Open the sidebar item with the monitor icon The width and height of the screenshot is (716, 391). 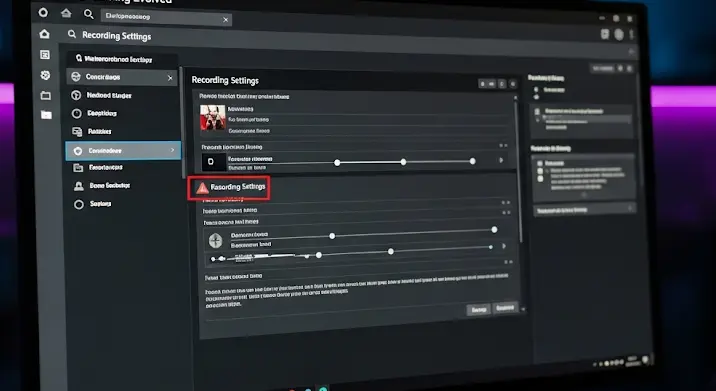click(x=122, y=132)
